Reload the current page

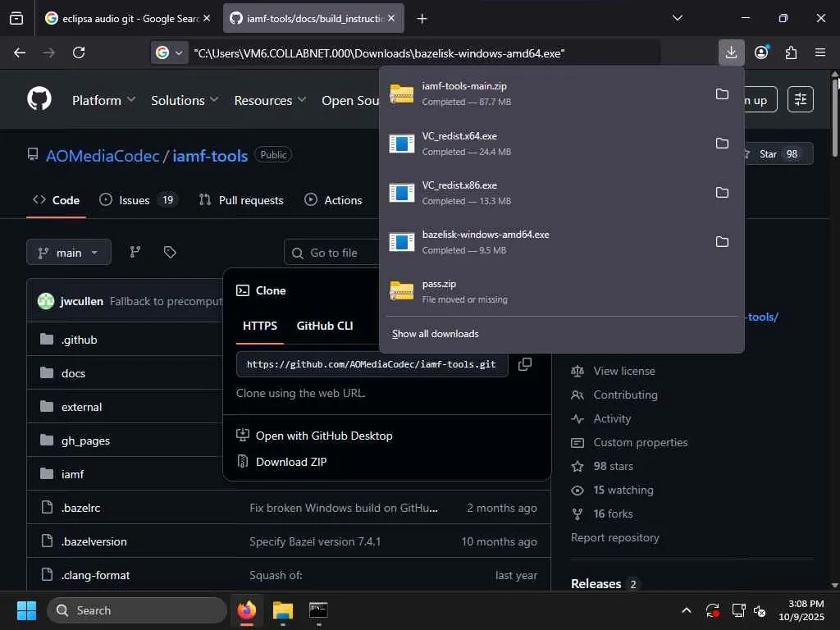point(79,52)
